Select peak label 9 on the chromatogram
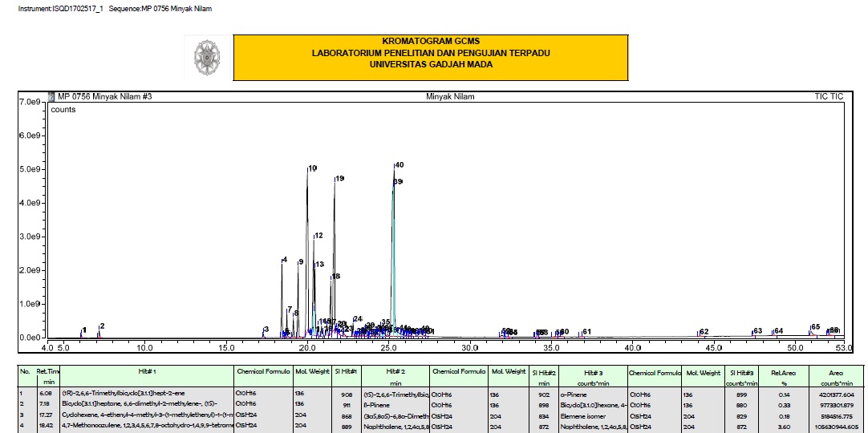Viewport: 868px width, 433px height. coord(301,261)
